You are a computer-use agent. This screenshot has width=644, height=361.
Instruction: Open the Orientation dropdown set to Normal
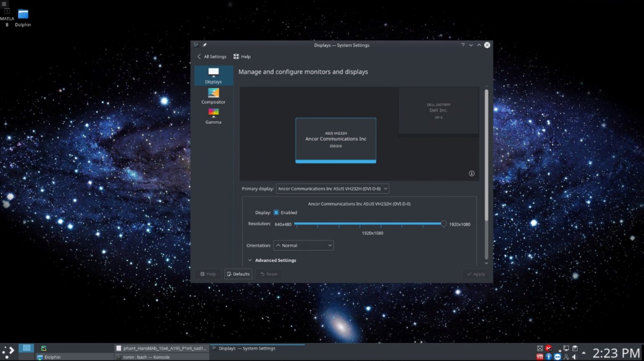click(304, 245)
